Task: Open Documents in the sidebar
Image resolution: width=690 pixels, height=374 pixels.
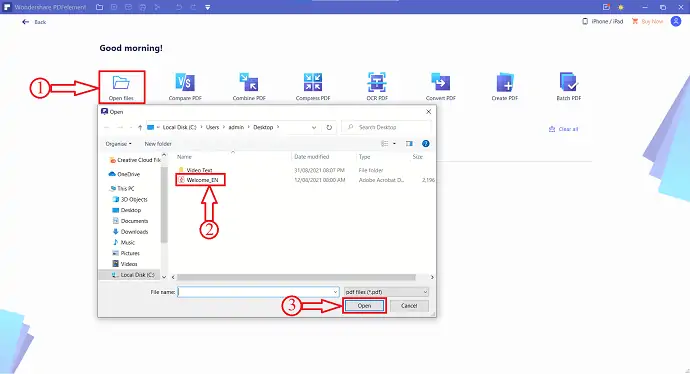Action: click(x=130, y=221)
